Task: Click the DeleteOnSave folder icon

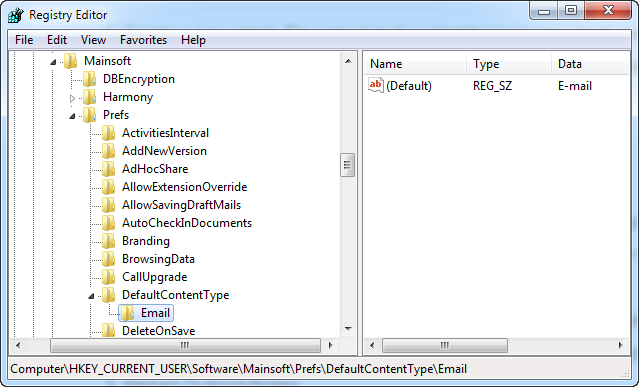Action: (108, 330)
